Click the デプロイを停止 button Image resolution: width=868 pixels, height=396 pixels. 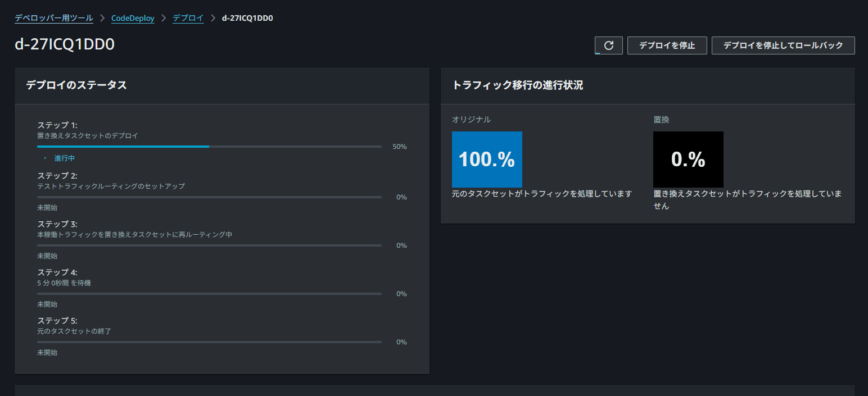click(x=667, y=45)
